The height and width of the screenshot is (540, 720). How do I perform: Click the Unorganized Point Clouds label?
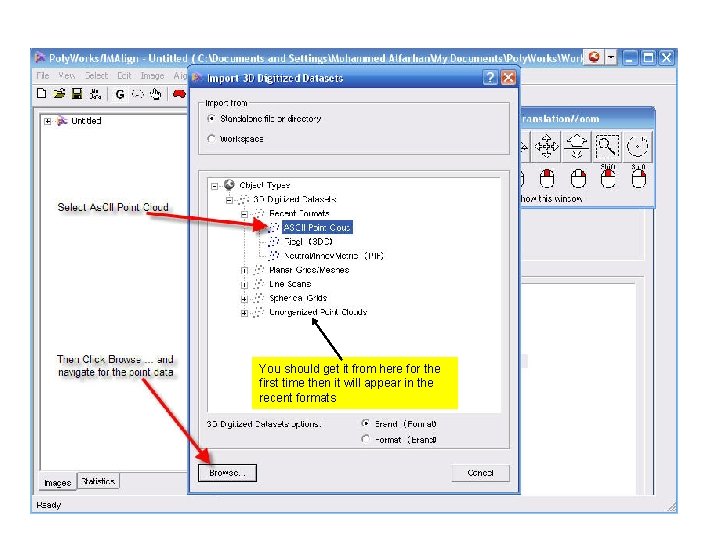pos(318,312)
